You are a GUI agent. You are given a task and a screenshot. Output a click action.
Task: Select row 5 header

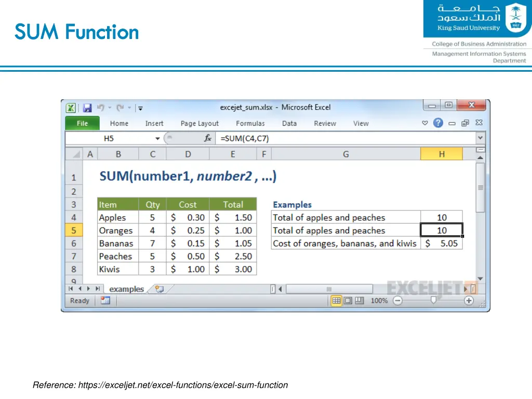pyautogui.click(x=74, y=230)
